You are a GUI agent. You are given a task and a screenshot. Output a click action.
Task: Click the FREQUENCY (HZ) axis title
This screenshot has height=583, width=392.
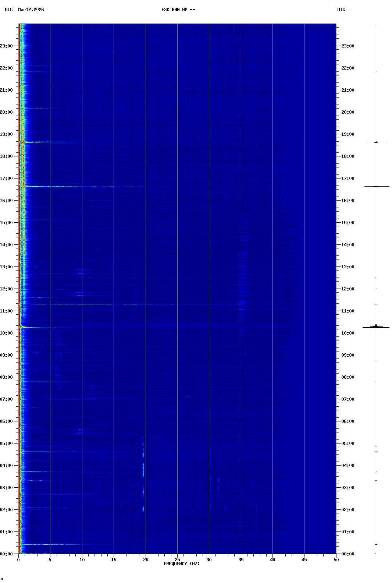point(182,564)
